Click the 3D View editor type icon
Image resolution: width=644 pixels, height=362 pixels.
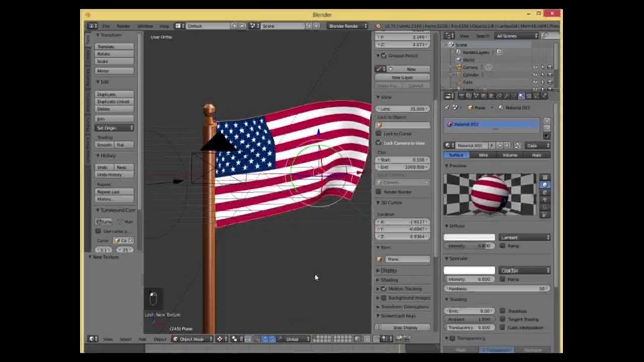92,339
